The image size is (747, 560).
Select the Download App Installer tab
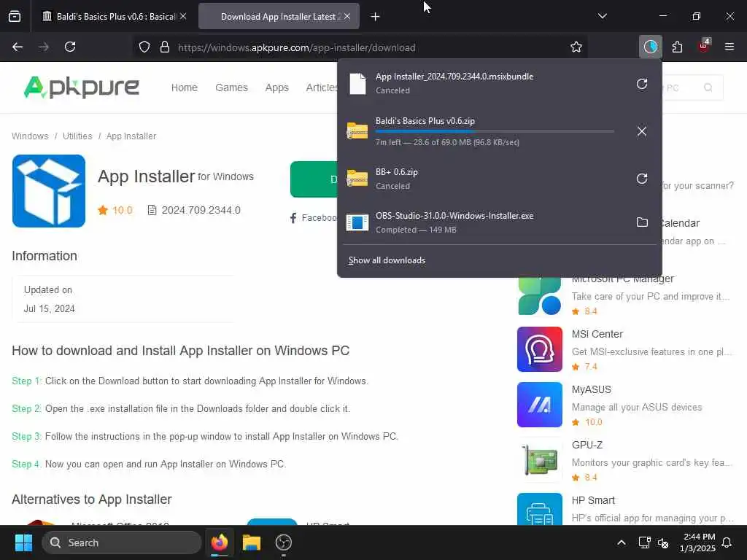tap(279, 17)
